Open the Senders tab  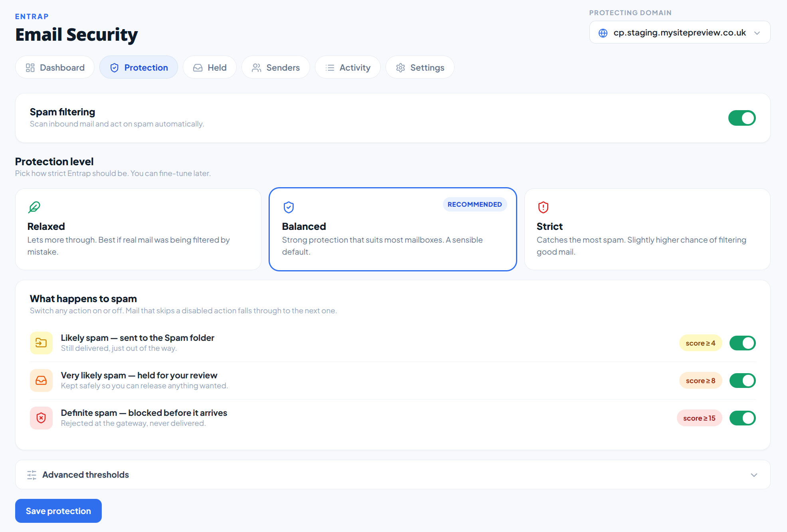point(275,67)
